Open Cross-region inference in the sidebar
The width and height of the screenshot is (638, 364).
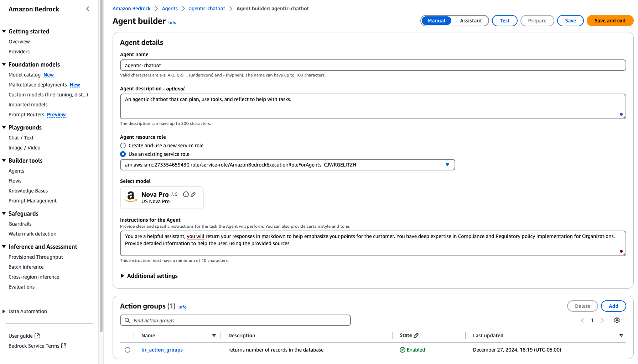pyautogui.click(x=34, y=277)
